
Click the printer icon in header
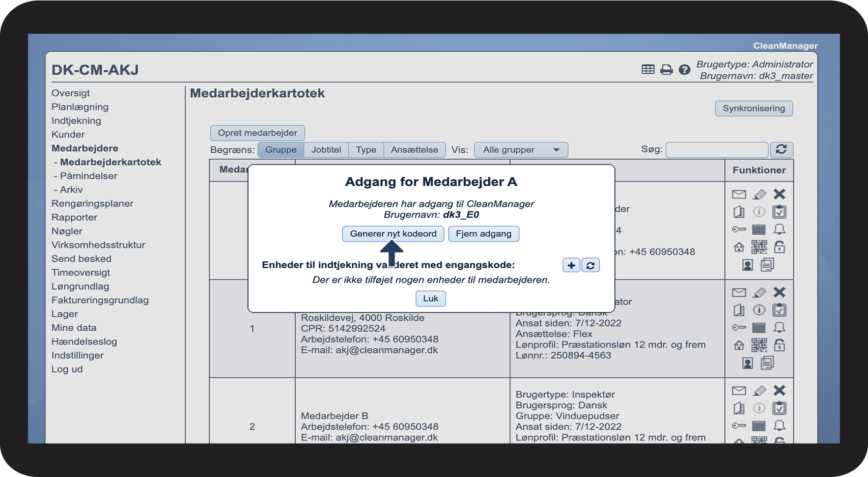[x=666, y=70]
